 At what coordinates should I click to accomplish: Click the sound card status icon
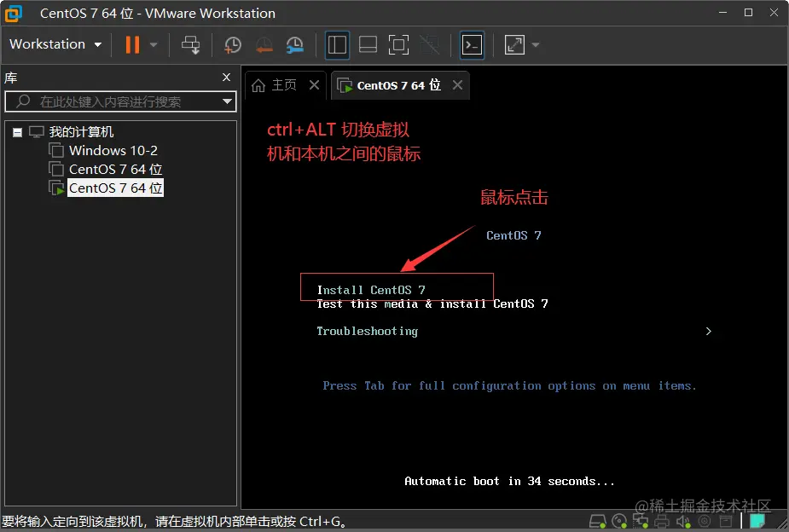click(683, 522)
